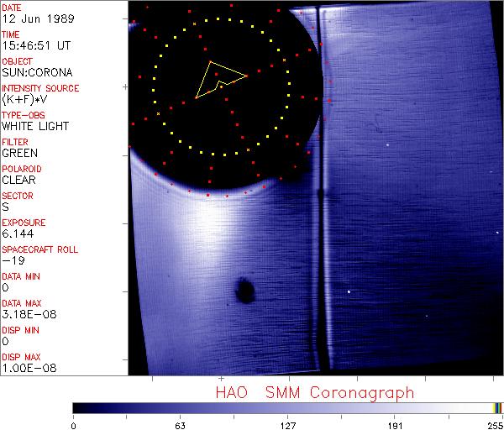Click the dark oval blemish in the corona image
504x430 pixels.
(x=245, y=291)
